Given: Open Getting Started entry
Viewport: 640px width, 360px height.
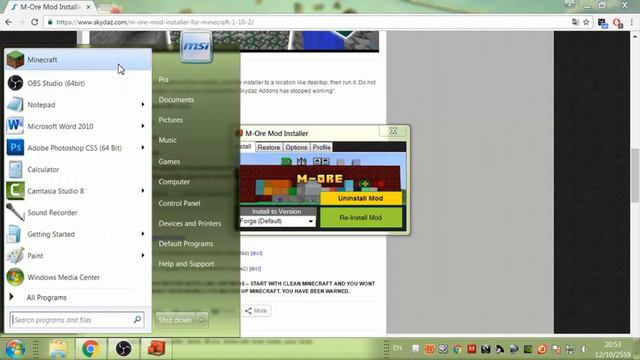Looking at the screenshot, I should click(x=78, y=234).
